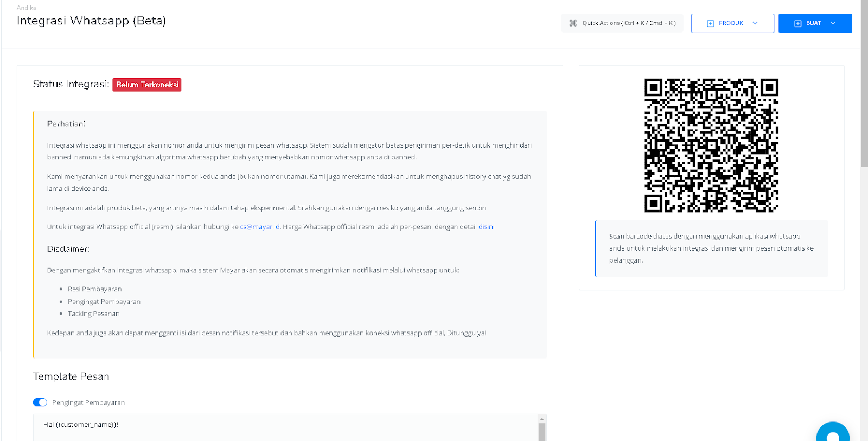Toggle the Pengingat Pembayaran switch
This screenshot has width=868, height=441.
40,402
